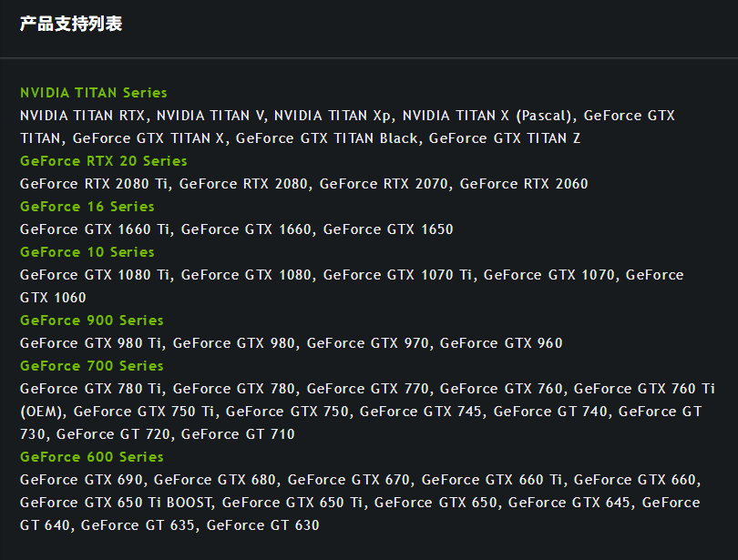Click 'GeForce GTX 745' entry

coord(420,412)
